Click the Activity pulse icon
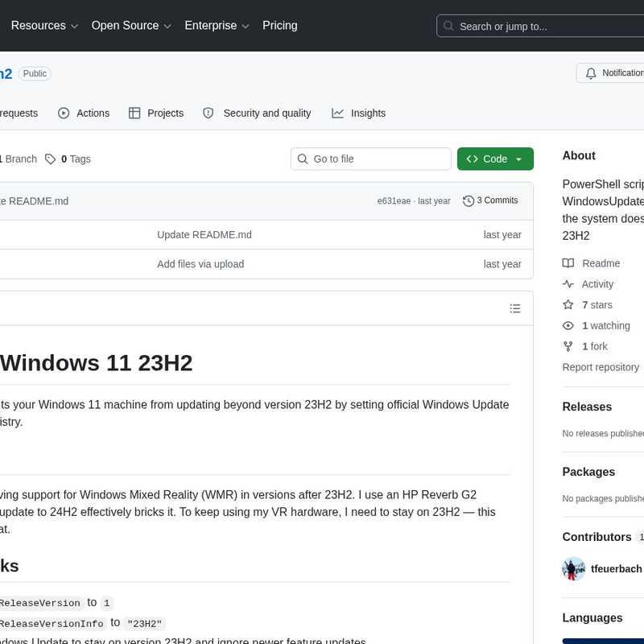 (568, 284)
